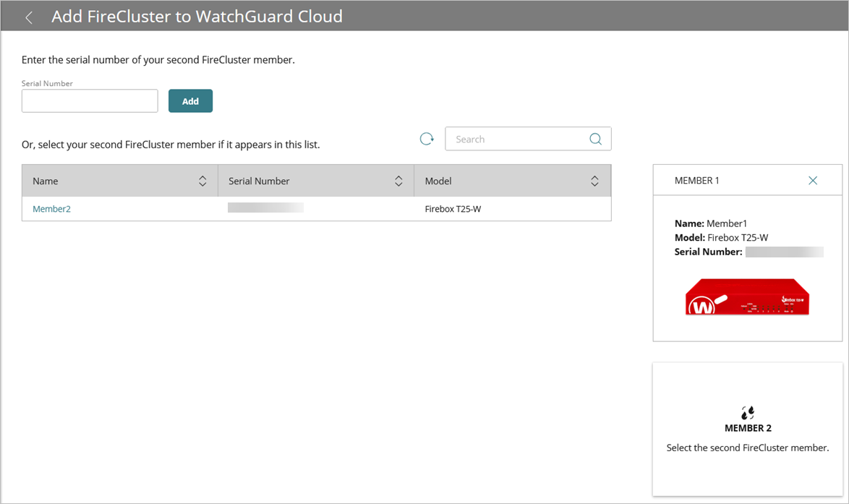
Task: Toggle the Model column sort chevrons
Action: pyautogui.click(x=595, y=180)
